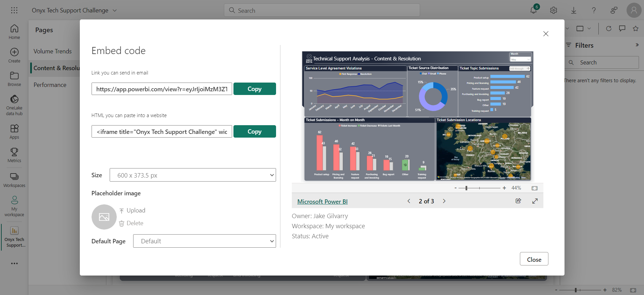Open OneLake data hub
This screenshot has height=295, width=644.
[14, 105]
